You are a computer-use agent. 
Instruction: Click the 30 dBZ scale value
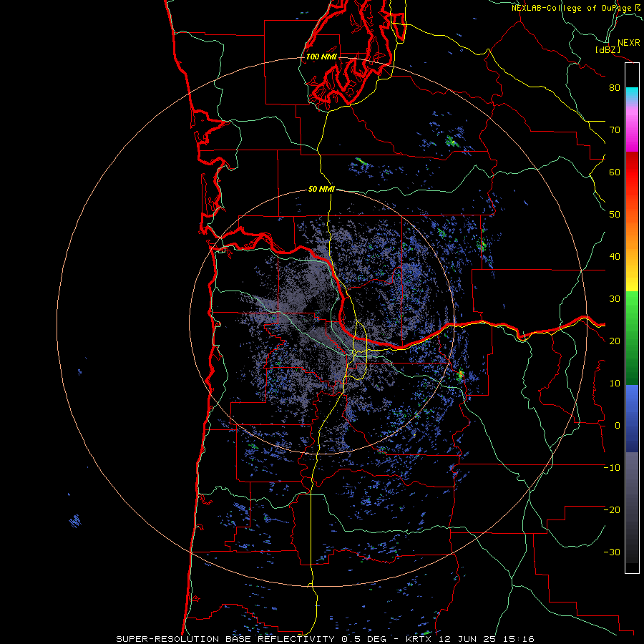point(615,298)
